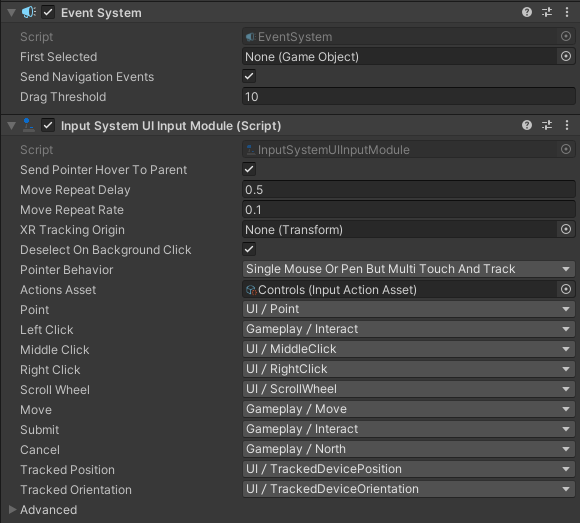The width and height of the screenshot is (580, 523).
Task: Disable the Event System component checkbox
Action: click(48, 12)
